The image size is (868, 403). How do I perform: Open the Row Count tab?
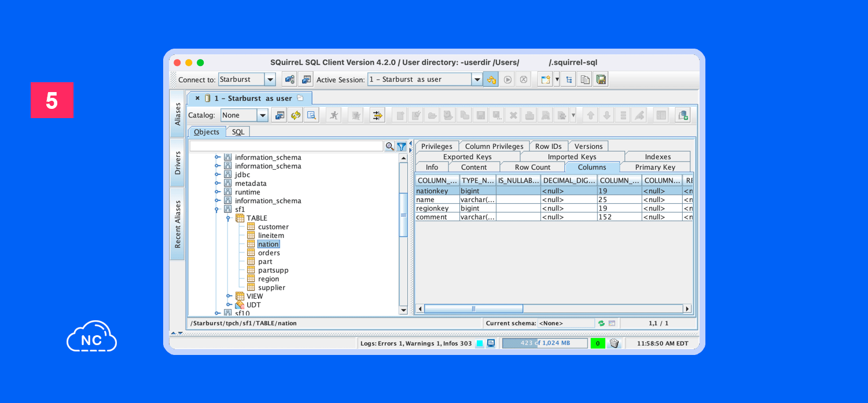(532, 167)
